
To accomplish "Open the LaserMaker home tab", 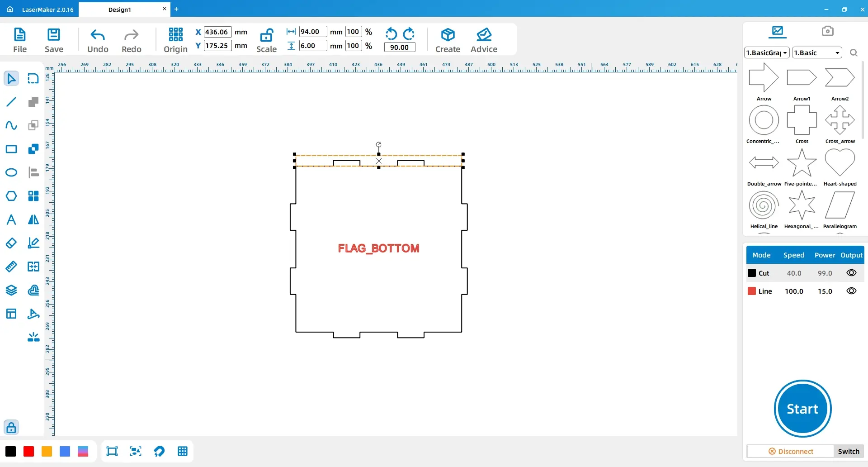I will (40, 10).
